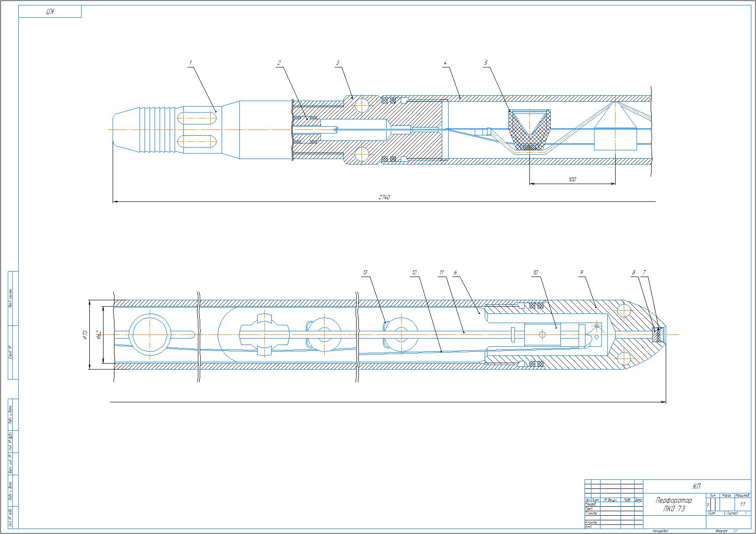Viewport: 756px width, 534px height.
Task: Click the 2740 overall length dimension
Action: point(384,197)
